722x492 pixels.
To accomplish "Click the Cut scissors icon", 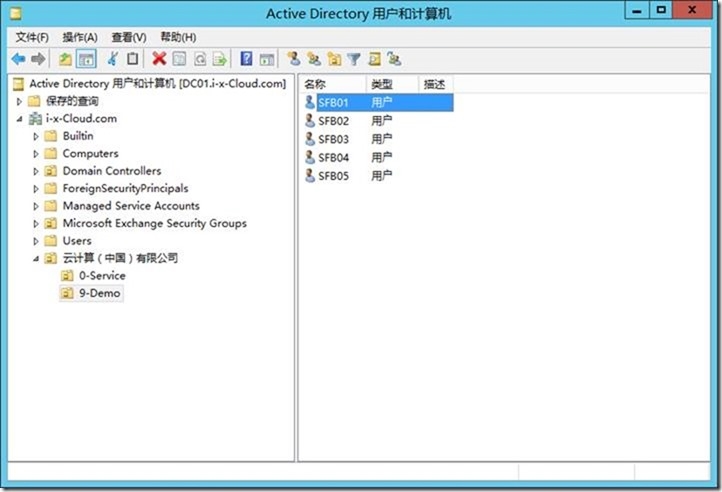I will click(x=112, y=59).
